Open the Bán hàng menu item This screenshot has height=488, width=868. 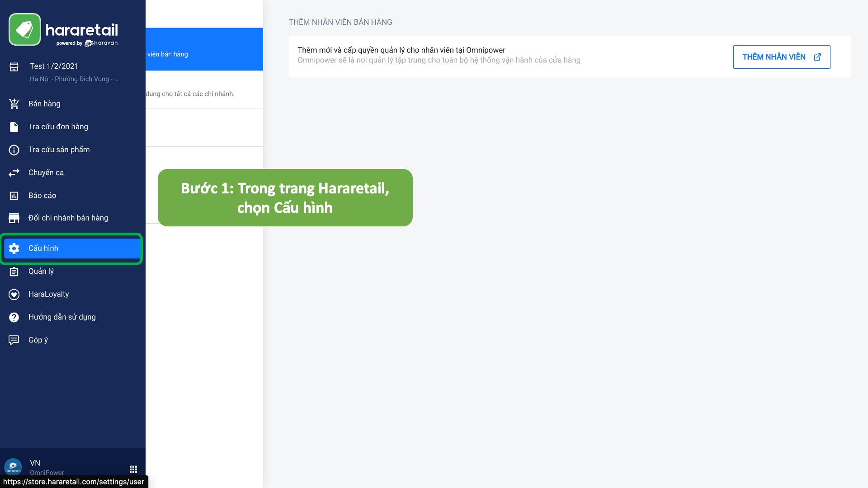coord(73,103)
